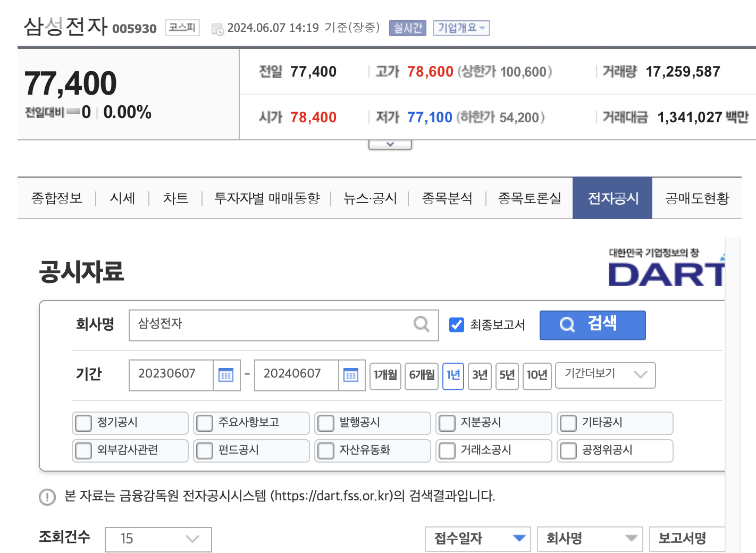The width and height of the screenshot is (756, 553).
Task: Expand the quote details chevron
Action: pos(390,145)
